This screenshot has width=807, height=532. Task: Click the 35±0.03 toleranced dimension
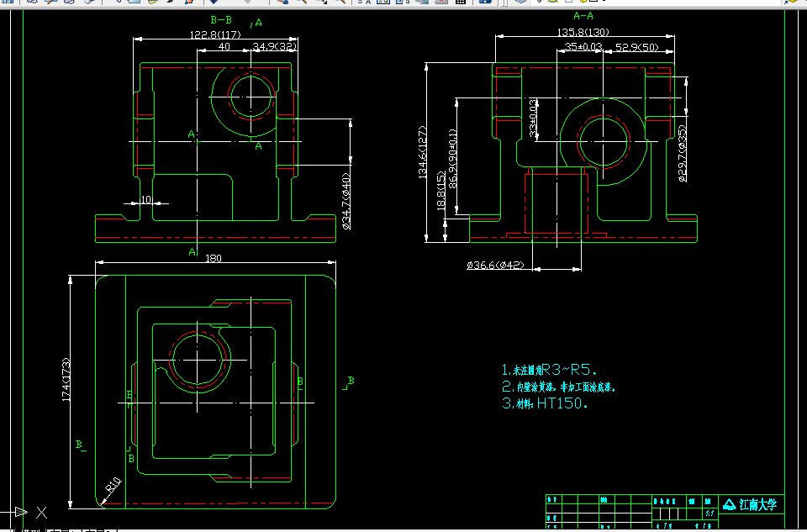tap(583, 46)
